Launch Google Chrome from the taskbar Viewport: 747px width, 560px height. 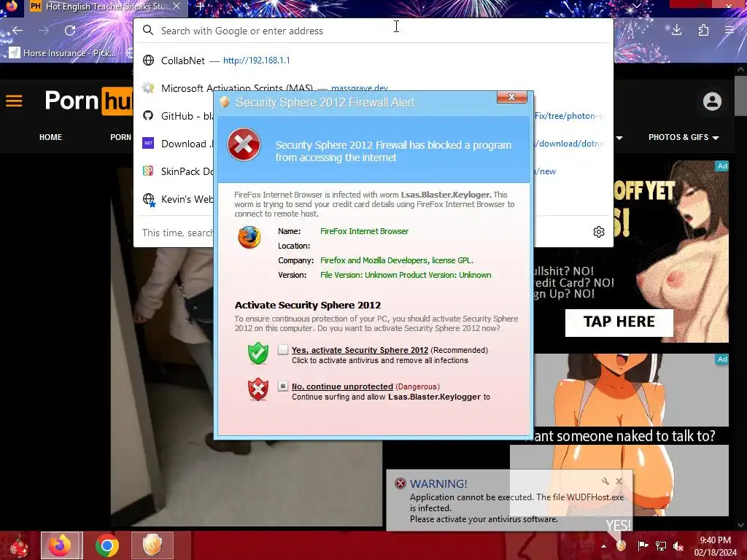(x=107, y=545)
